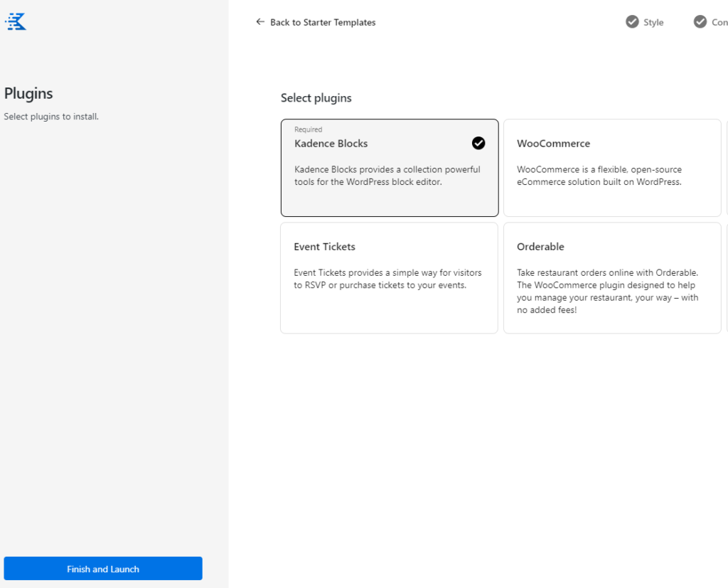This screenshot has height=588, width=728.
Task: Select the Kadence Blocks plugin card
Action: tap(390, 168)
